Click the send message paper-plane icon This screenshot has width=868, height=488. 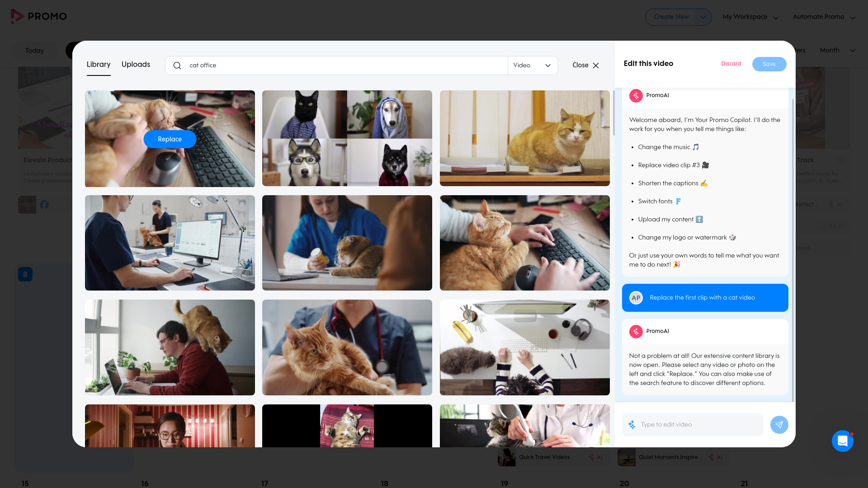coord(779,425)
